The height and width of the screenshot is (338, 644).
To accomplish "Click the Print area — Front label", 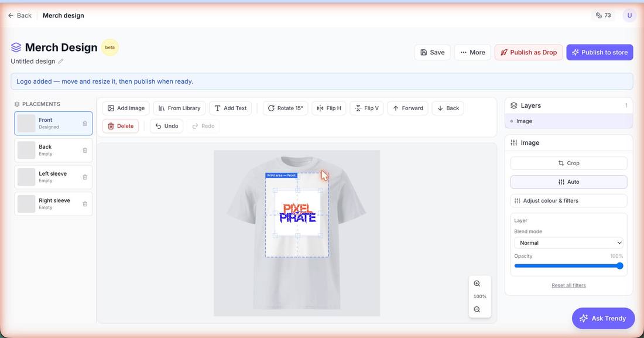I will coord(282,175).
